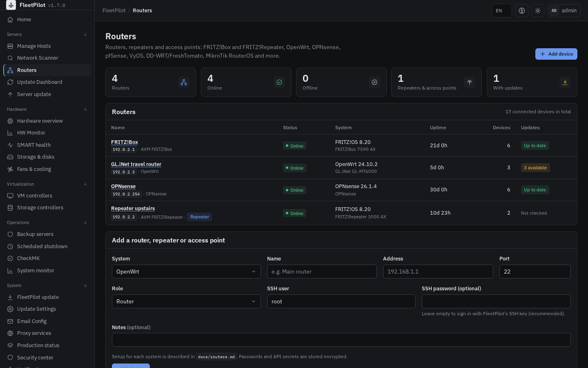
Task: Open Scheduled shutdown in sidebar
Action: (x=47, y=247)
